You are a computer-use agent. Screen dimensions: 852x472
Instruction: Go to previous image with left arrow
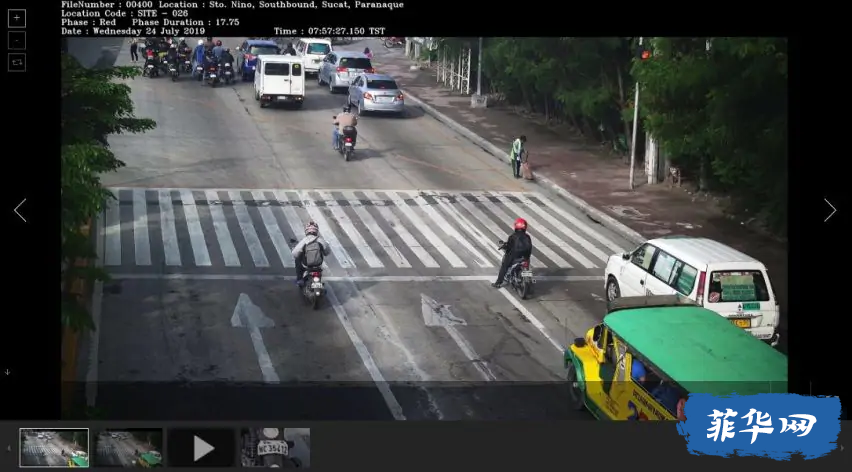coord(20,210)
